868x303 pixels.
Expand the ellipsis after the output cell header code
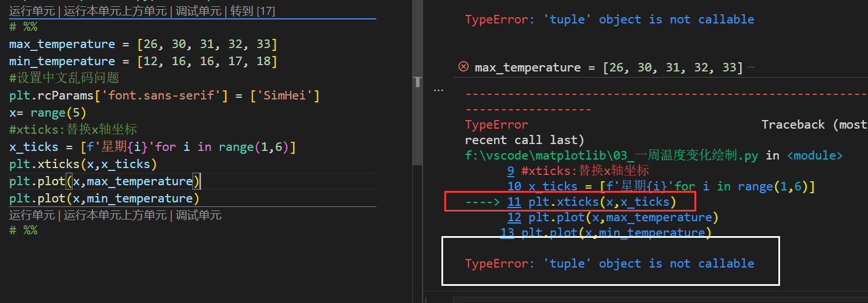750,67
